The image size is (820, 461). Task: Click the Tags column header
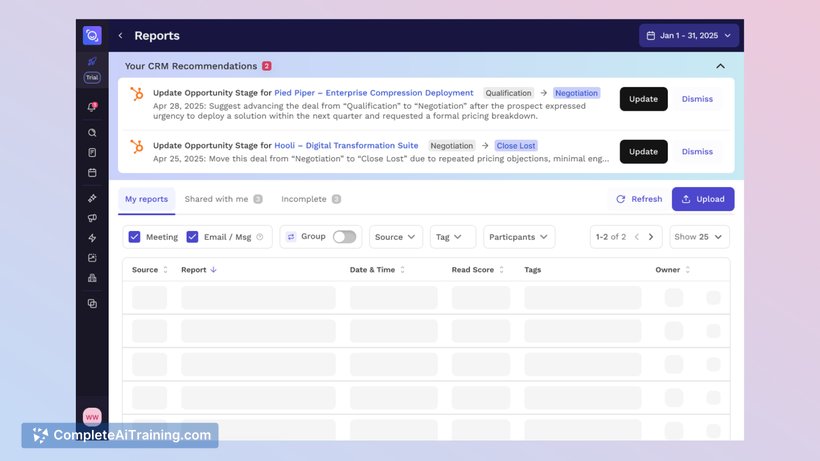tap(532, 270)
